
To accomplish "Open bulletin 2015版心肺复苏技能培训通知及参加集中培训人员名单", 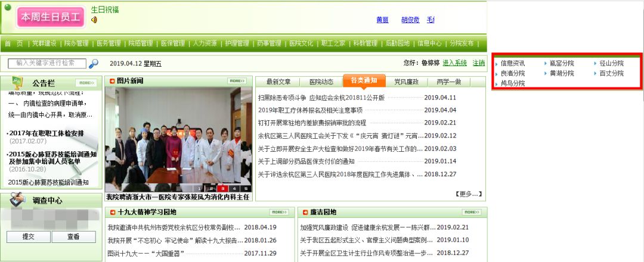I will pos(52,158).
